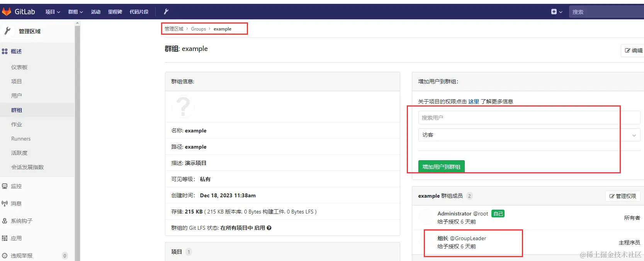The width and height of the screenshot is (644, 261).
Task: Click the 系统钩子 hook icon
Action: click(5, 221)
